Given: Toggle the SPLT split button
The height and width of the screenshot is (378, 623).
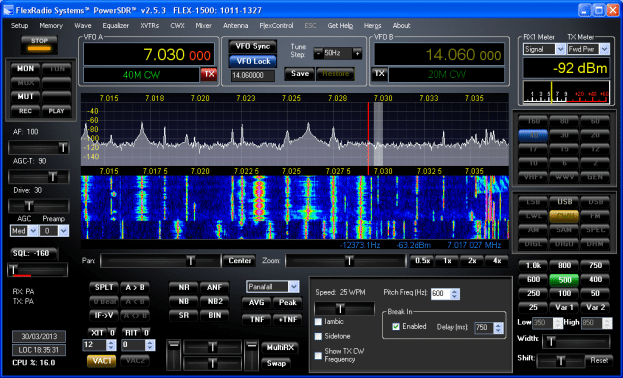Looking at the screenshot, I should pos(104,287).
